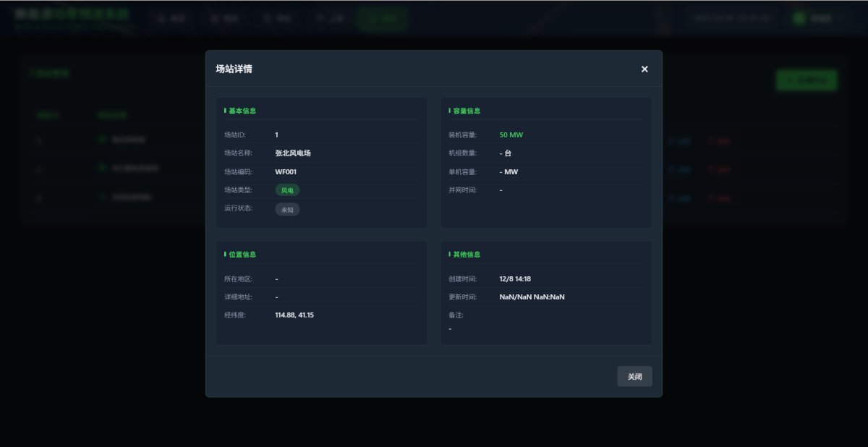
Task: Select the 50 MW installed capacity value
Action: [x=511, y=135]
